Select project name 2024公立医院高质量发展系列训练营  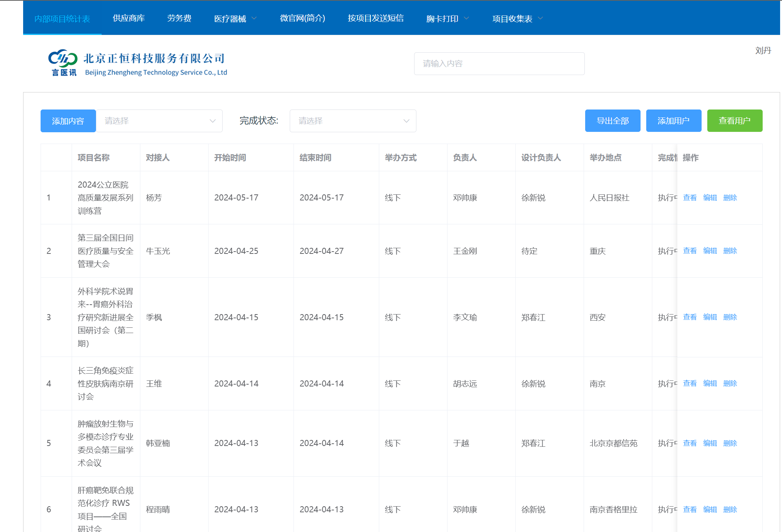click(105, 198)
